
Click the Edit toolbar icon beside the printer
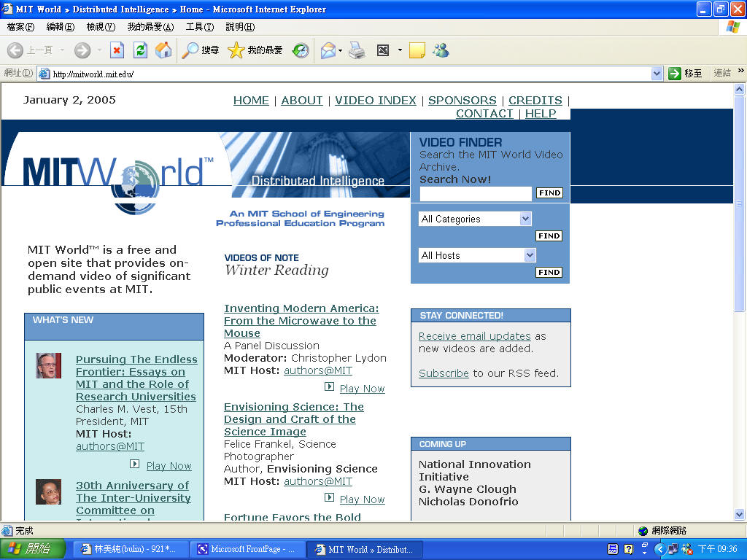coord(383,50)
